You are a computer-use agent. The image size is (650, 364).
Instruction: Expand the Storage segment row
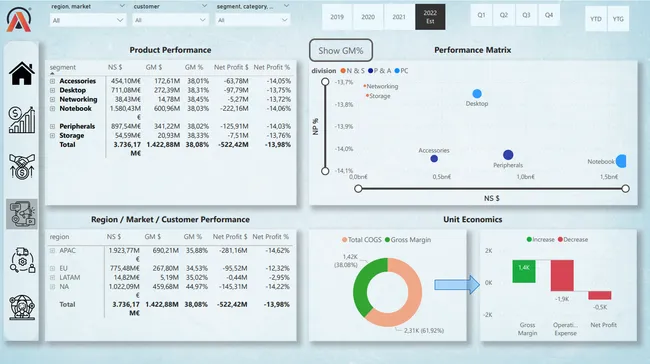tap(53, 136)
